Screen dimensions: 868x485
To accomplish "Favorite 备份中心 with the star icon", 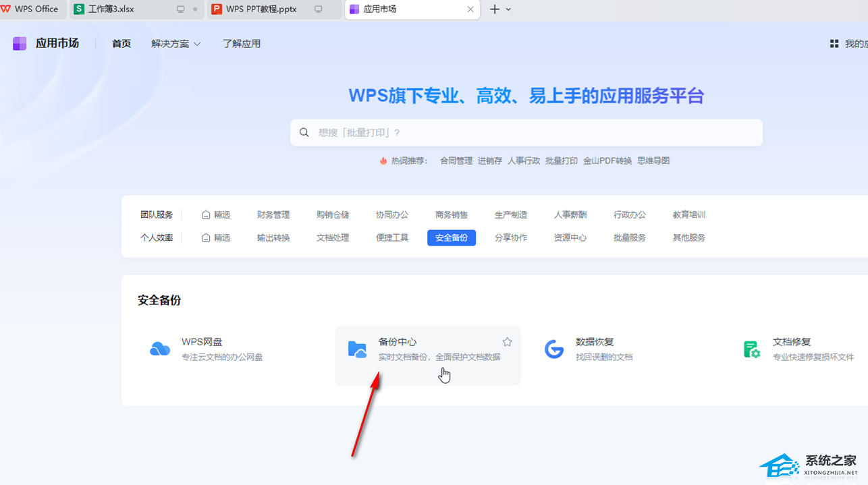I will pyautogui.click(x=508, y=342).
